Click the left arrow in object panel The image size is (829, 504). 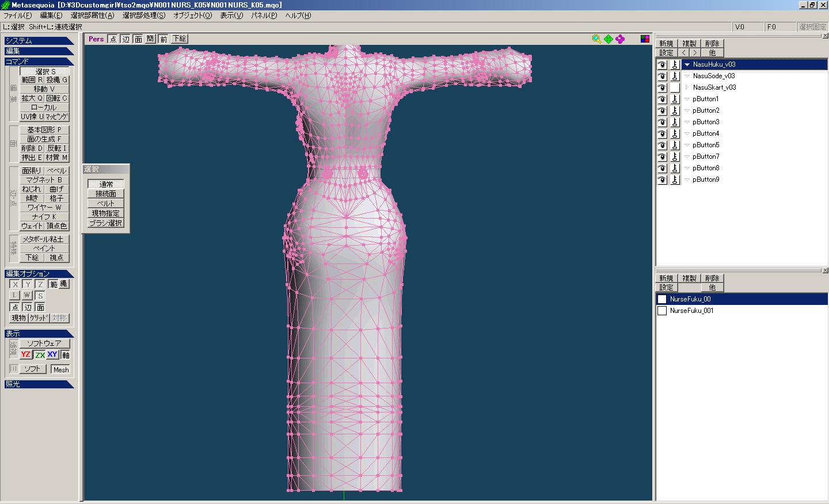pos(684,53)
